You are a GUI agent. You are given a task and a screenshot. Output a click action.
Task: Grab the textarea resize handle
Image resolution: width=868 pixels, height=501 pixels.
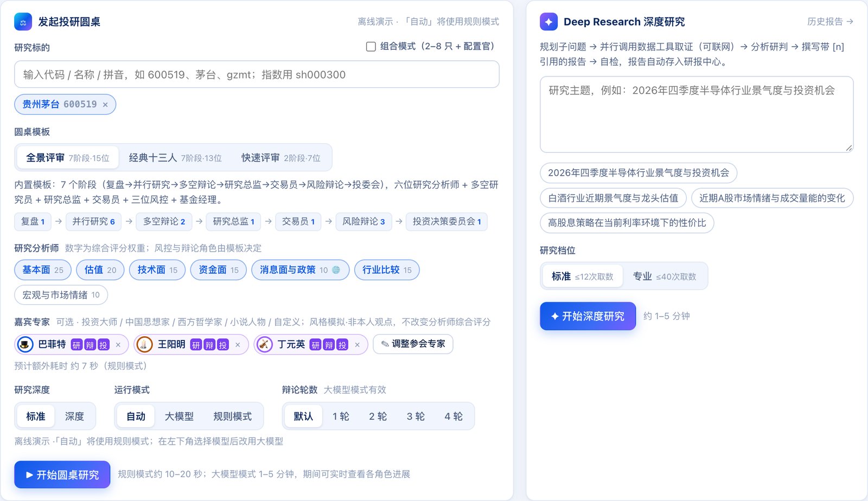click(849, 148)
